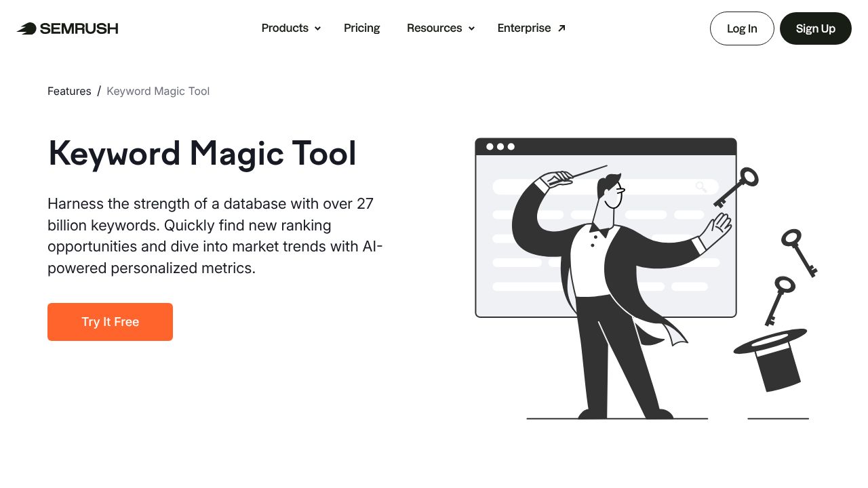The height and width of the screenshot is (488, 868).
Task: Open the Enterprise menu item
Action: (x=524, y=28)
